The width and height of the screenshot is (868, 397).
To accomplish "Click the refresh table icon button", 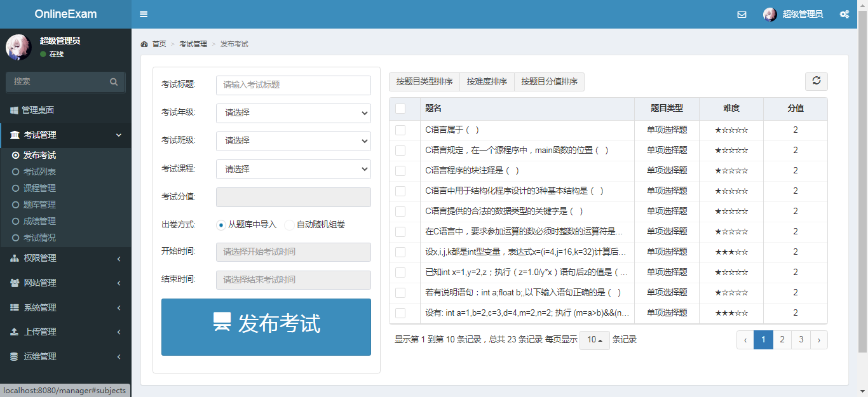I will pos(816,81).
